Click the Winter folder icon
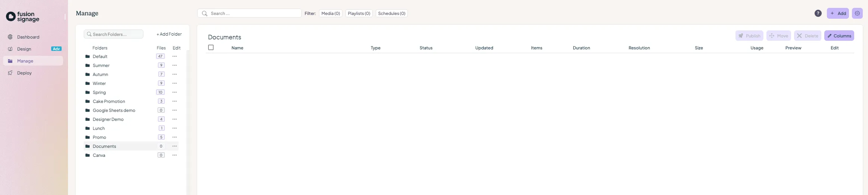Screen dimensions: 868x195 tap(87, 83)
